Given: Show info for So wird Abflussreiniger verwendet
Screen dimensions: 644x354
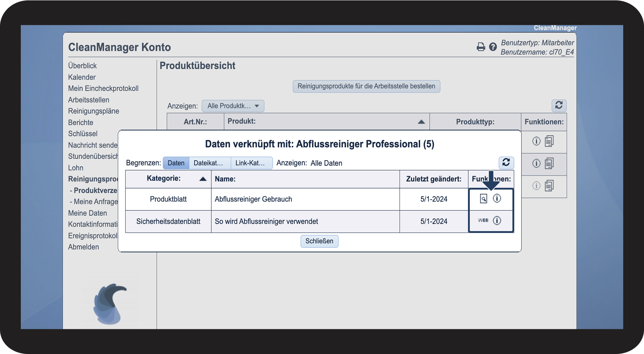Looking at the screenshot, I should 497,221.
